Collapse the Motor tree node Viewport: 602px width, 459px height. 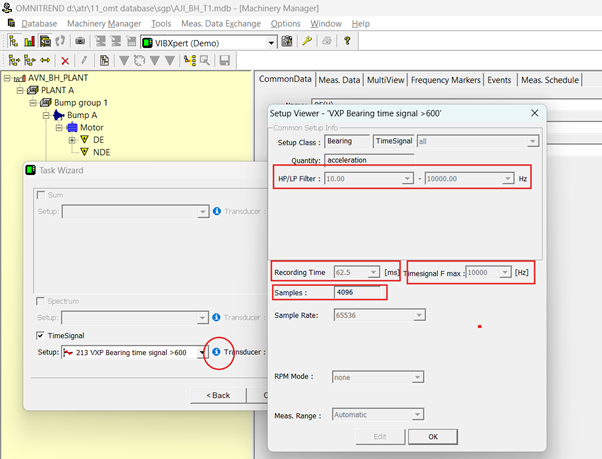click(x=59, y=127)
